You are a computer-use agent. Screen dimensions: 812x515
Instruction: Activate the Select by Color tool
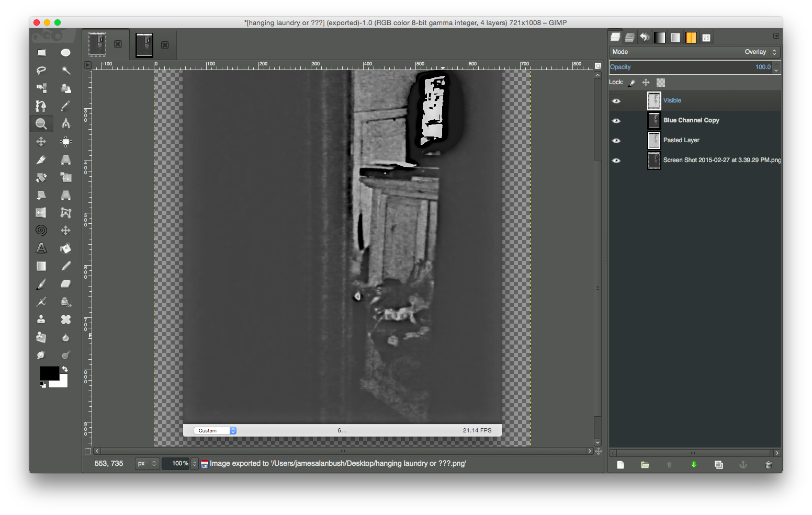click(x=41, y=88)
